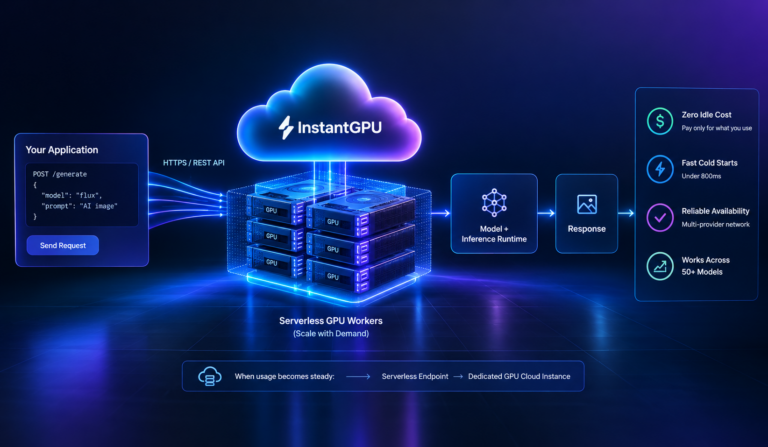Click the '(Scale with Demand)' text
This screenshot has height=447, width=768.
click(x=331, y=333)
